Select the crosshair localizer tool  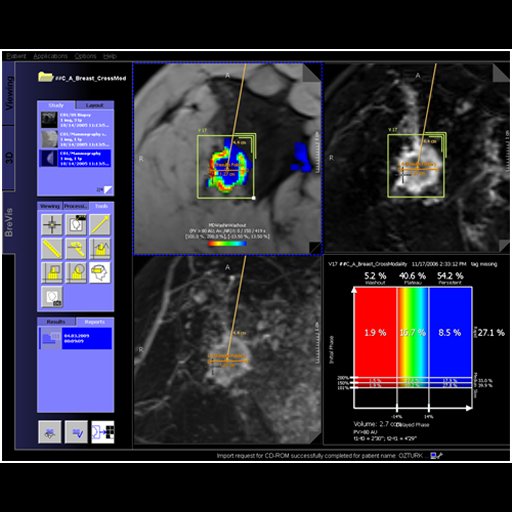pyautogui.click(x=52, y=224)
